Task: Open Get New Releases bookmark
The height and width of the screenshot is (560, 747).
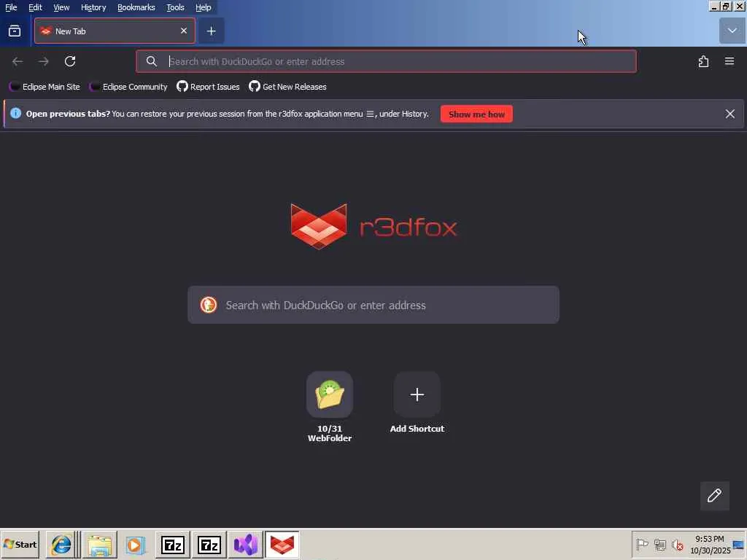Action: (x=287, y=87)
